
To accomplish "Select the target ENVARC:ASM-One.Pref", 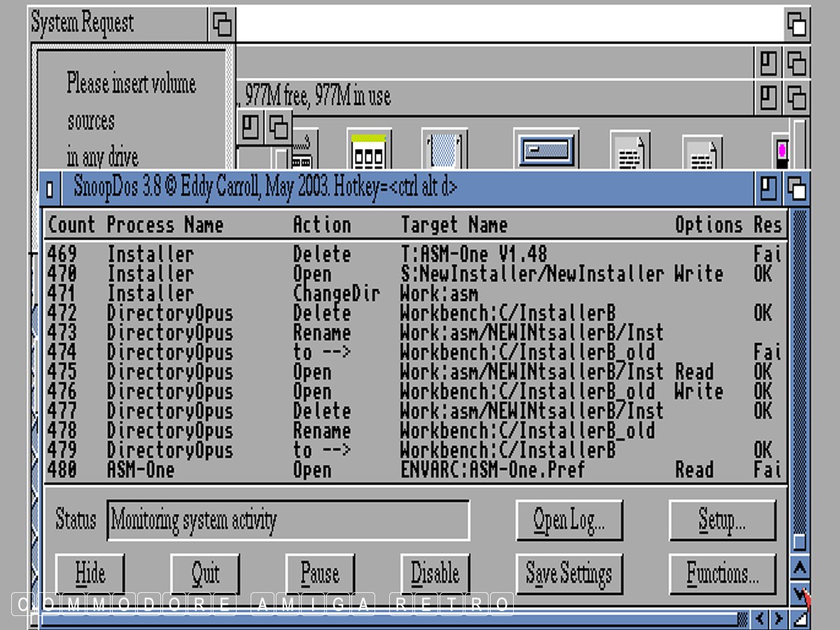I will pyautogui.click(x=493, y=470).
